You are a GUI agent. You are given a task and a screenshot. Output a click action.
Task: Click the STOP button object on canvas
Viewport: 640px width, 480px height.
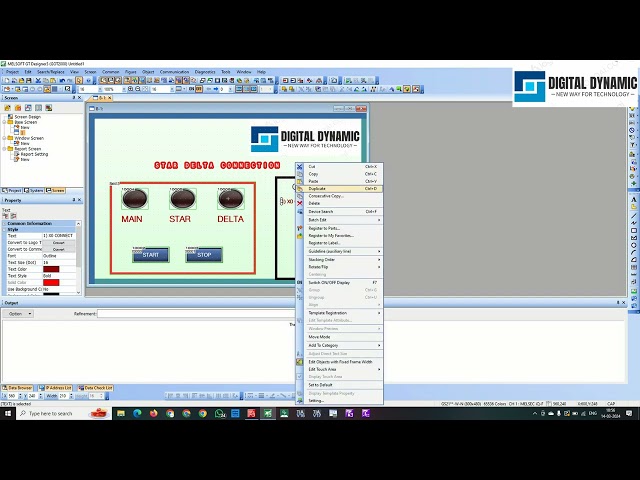pyautogui.click(x=204, y=255)
